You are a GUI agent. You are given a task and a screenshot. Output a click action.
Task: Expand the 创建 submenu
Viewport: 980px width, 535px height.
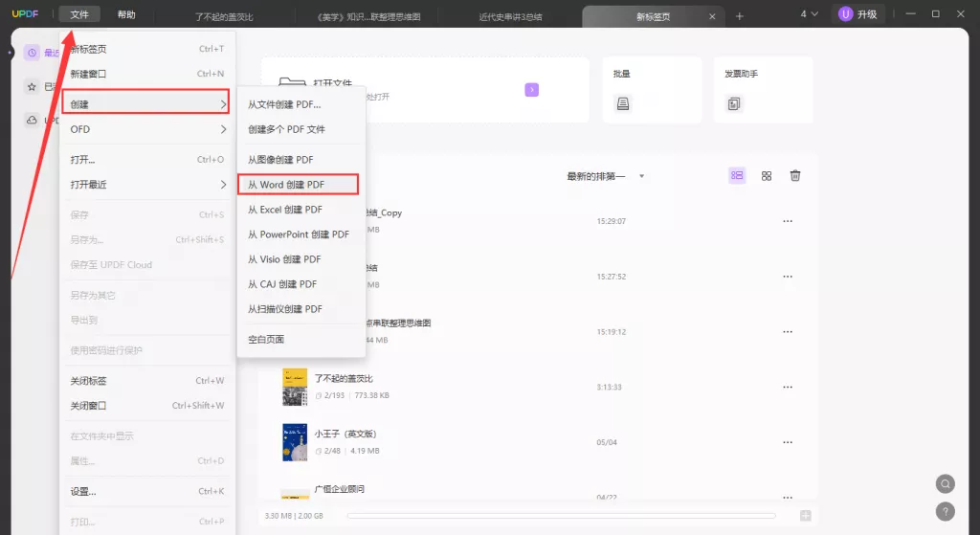(x=145, y=103)
